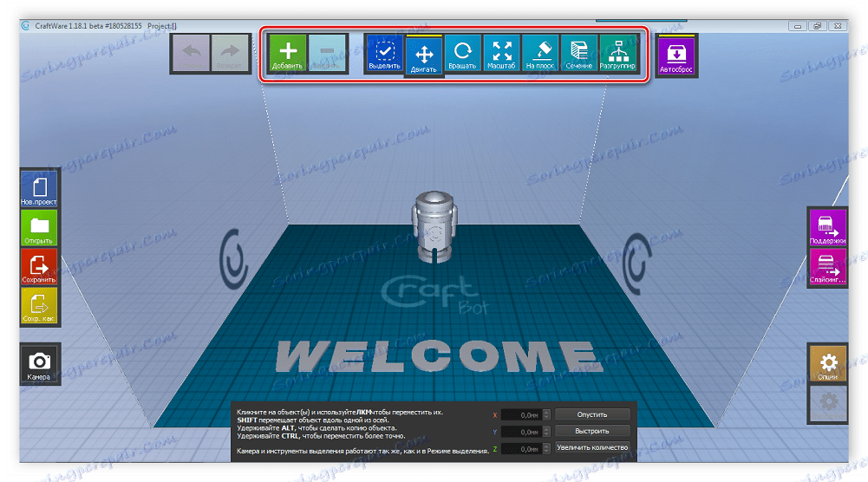The image size is (868, 482).
Task: Toggle the Автосброс auto-drop button
Action: coord(675,55)
